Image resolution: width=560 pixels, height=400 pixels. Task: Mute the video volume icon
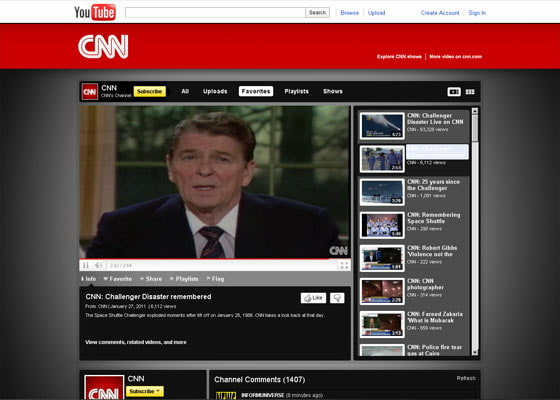[x=99, y=265]
